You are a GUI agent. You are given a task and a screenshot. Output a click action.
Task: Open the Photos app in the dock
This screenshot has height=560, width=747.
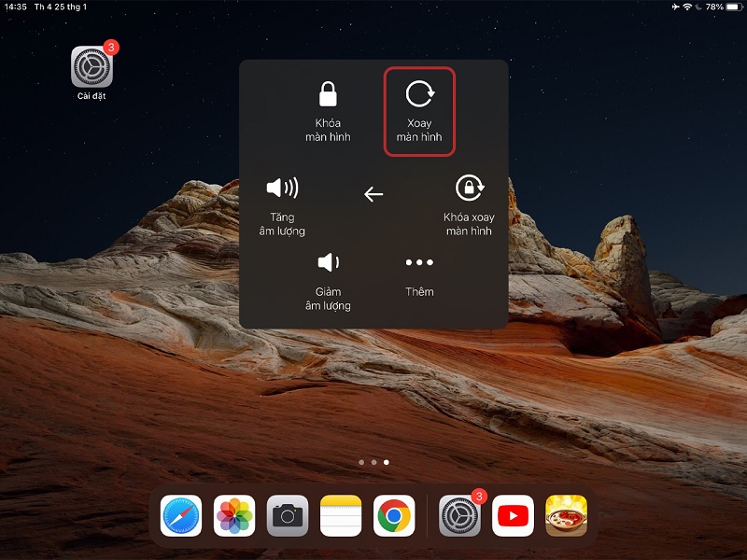coord(234,514)
